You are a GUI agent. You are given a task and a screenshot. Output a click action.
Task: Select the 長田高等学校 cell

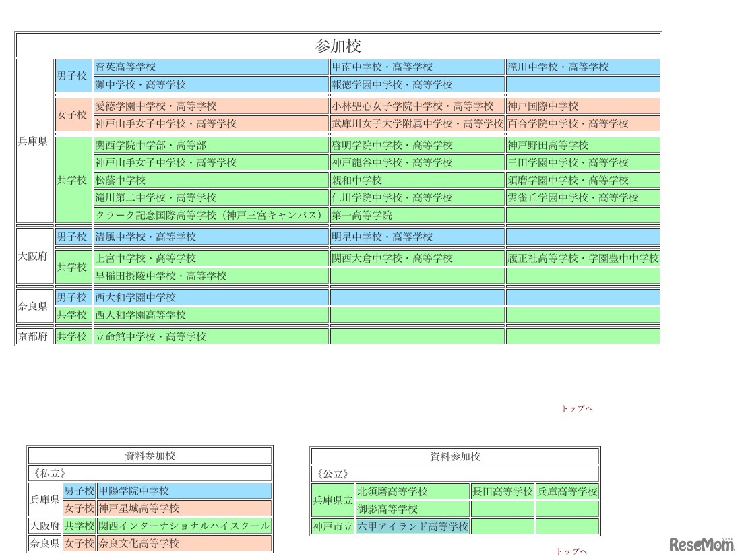(x=503, y=491)
